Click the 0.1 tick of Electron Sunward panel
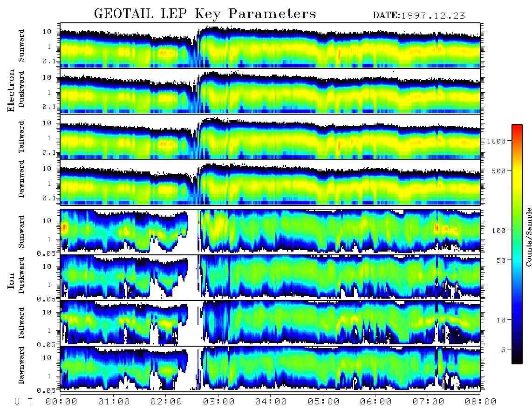532x410 pixels. (x=49, y=61)
